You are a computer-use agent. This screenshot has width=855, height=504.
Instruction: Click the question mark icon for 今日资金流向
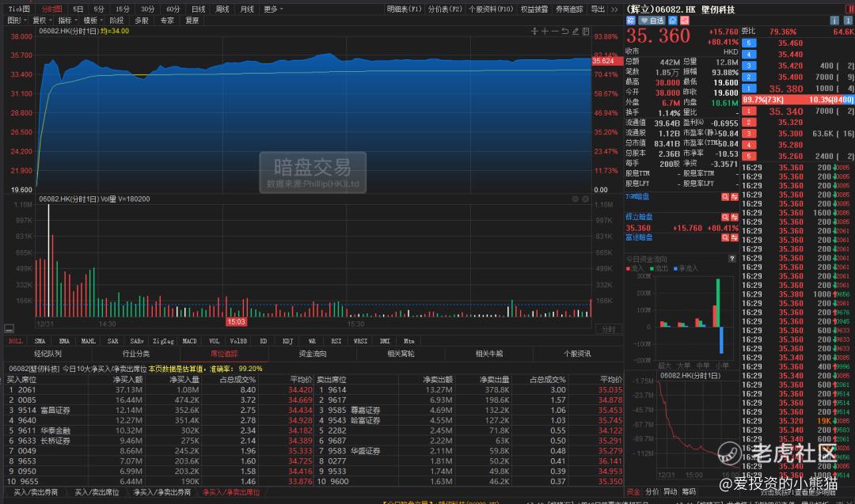pos(731,259)
